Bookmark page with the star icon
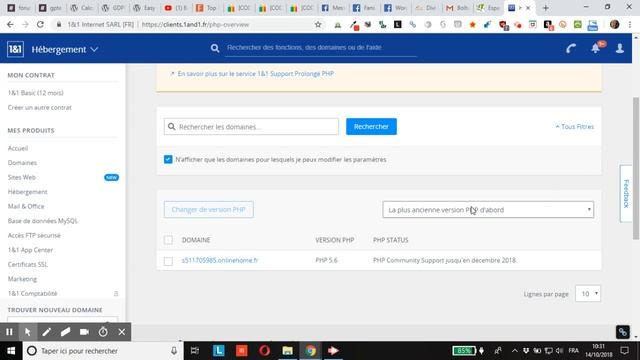The image size is (640, 360). [x=318, y=24]
